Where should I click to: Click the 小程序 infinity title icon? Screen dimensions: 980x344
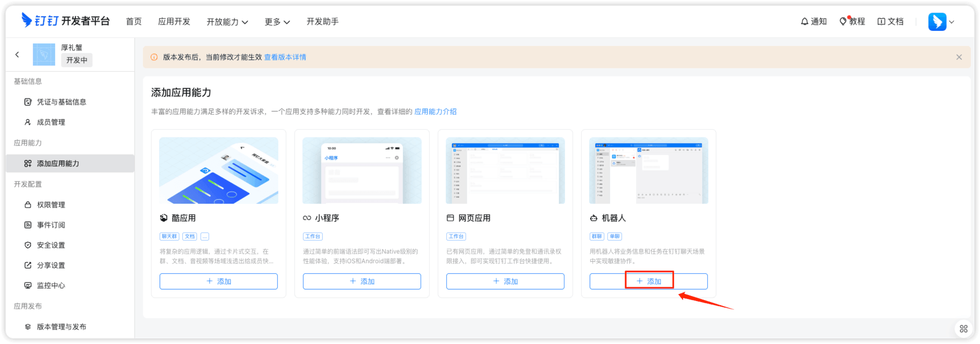pyautogui.click(x=307, y=218)
